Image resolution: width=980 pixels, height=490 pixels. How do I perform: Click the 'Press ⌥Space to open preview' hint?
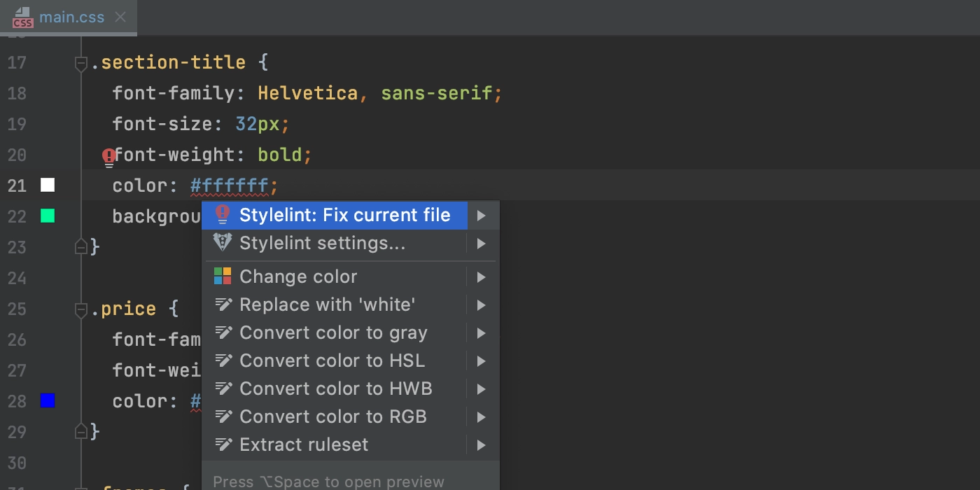pos(328,482)
